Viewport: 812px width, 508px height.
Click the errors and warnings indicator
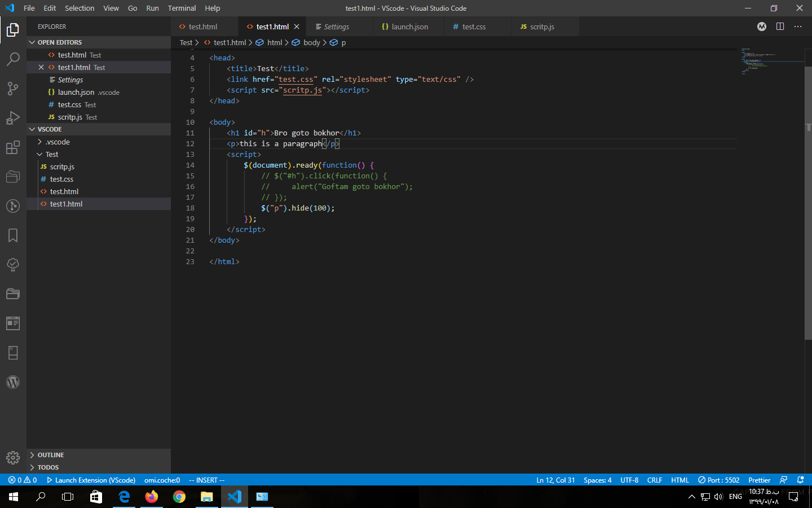click(x=21, y=480)
